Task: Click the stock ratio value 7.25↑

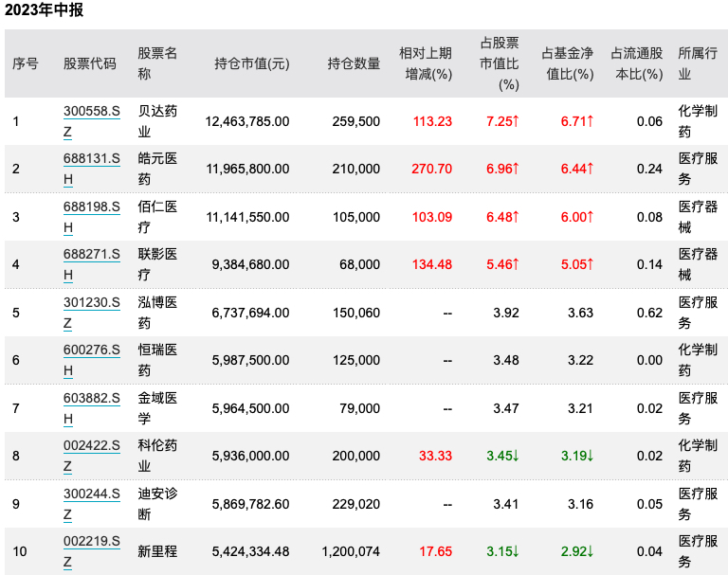Action: point(502,121)
